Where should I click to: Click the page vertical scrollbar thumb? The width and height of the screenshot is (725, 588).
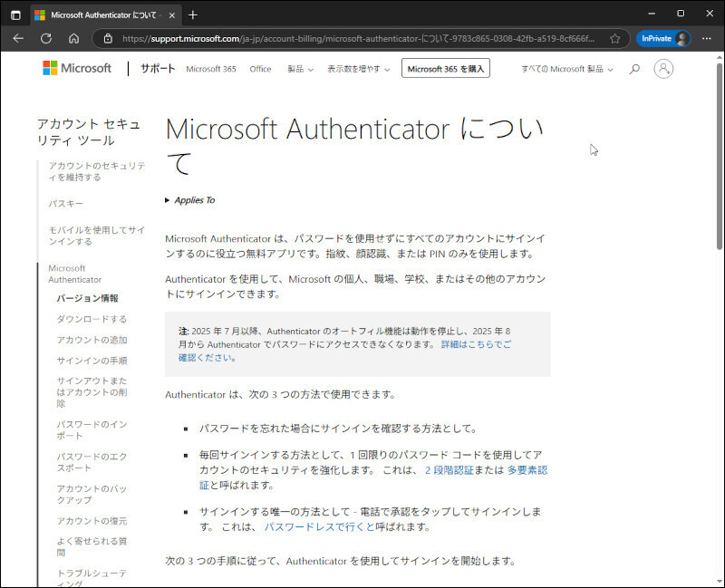720,156
